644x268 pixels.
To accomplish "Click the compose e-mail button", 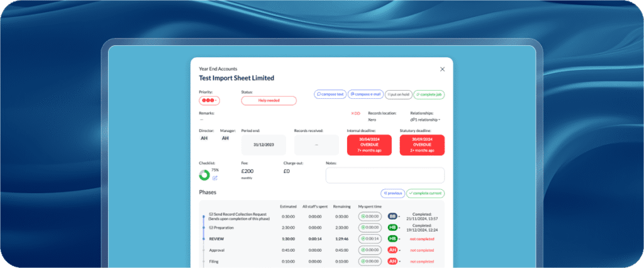I will pyautogui.click(x=365, y=94).
